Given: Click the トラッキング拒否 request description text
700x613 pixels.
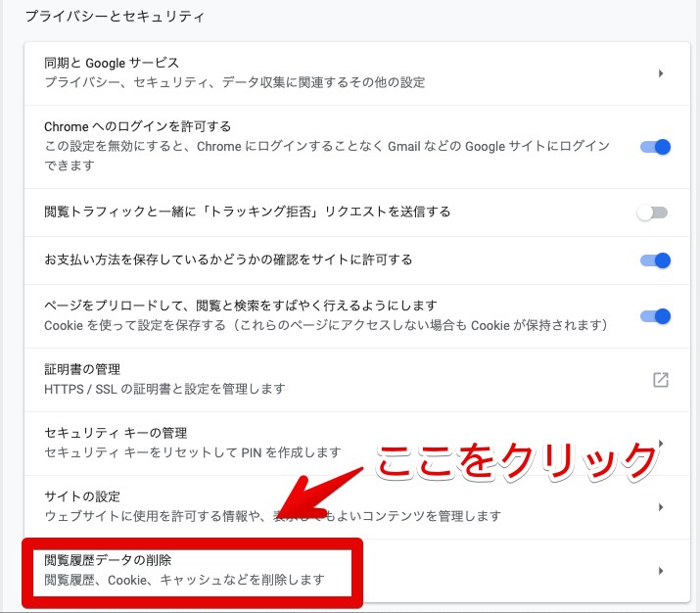Looking at the screenshot, I should [x=247, y=212].
